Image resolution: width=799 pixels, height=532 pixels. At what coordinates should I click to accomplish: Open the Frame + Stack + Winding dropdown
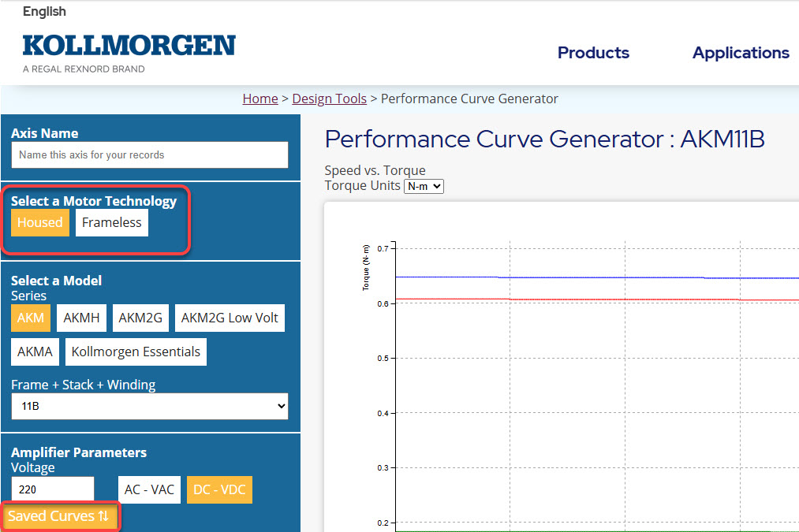150,406
